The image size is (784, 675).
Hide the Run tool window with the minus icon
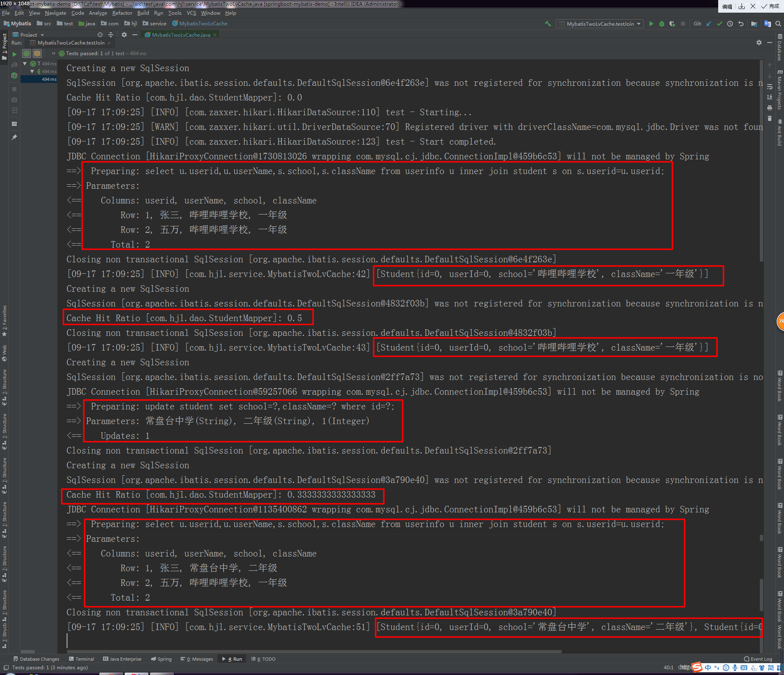[x=770, y=43]
